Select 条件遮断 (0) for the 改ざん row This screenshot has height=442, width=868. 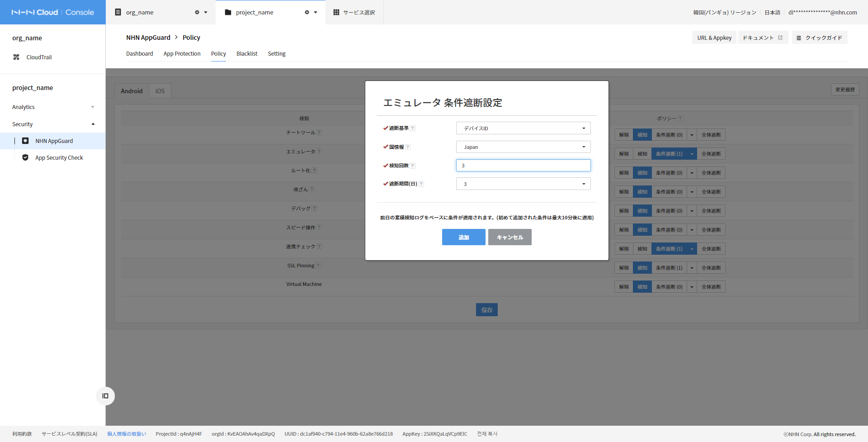coord(669,192)
